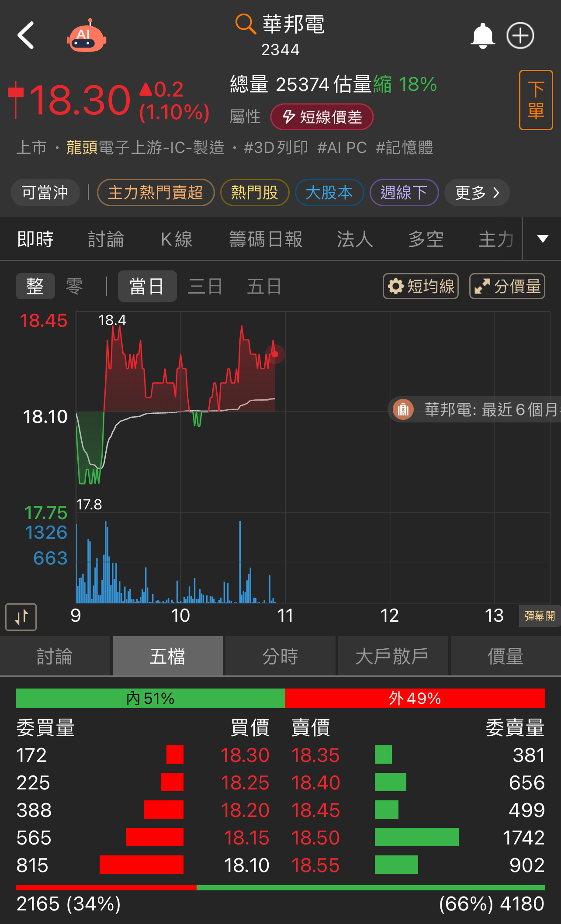Add stock to watchlist with plus icon
Screen dimensions: 561x924
pyautogui.click(x=520, y=35)
